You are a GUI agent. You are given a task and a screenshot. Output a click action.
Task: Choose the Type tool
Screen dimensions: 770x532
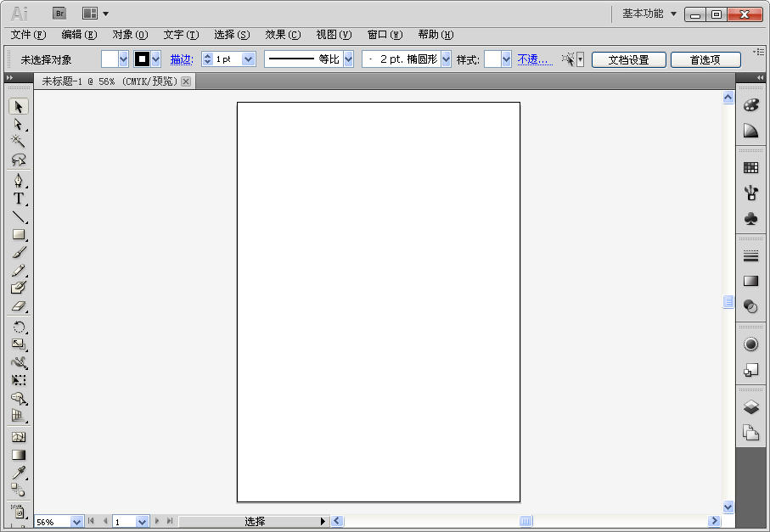coord(18,198)
